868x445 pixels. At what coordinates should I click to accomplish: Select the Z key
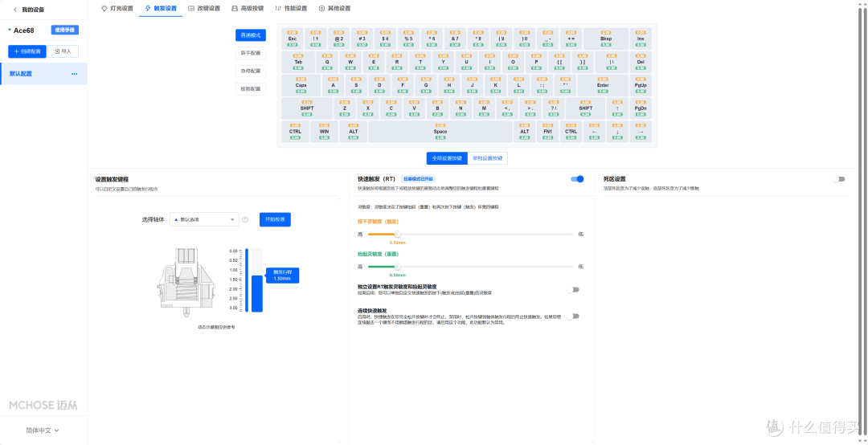pyautogui.click(x=345, y=108)
